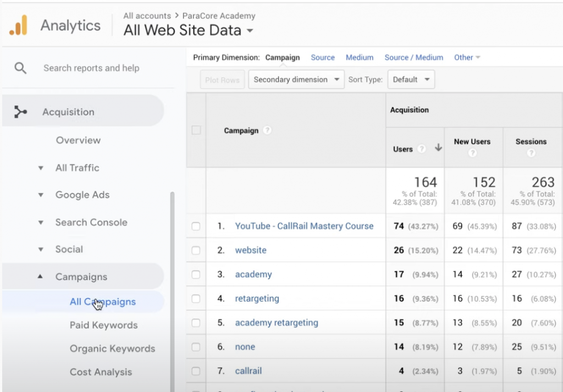Click the search magnifier icon

tap(20, 68)
